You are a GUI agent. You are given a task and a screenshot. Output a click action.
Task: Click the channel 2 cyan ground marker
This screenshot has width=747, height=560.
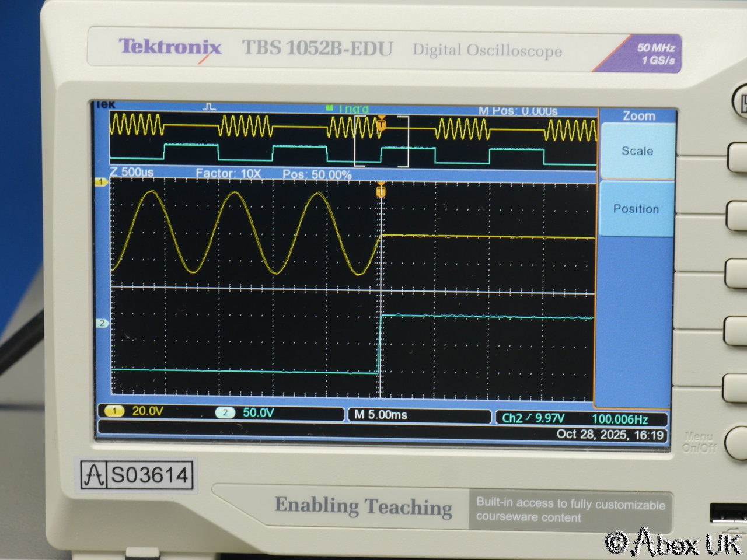[x=102, y=323]
